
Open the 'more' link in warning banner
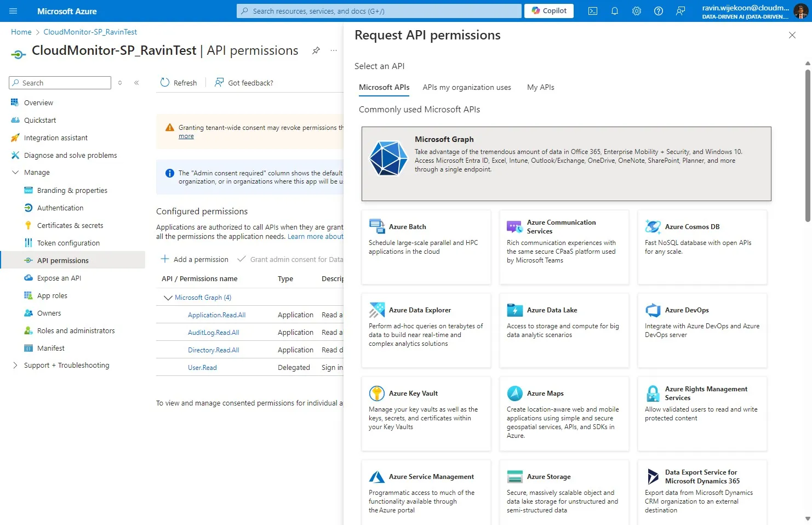[186, 136]
